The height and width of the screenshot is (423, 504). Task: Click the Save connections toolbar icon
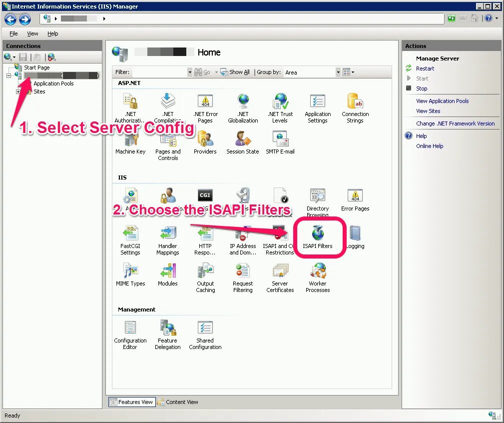pos(23,57)
